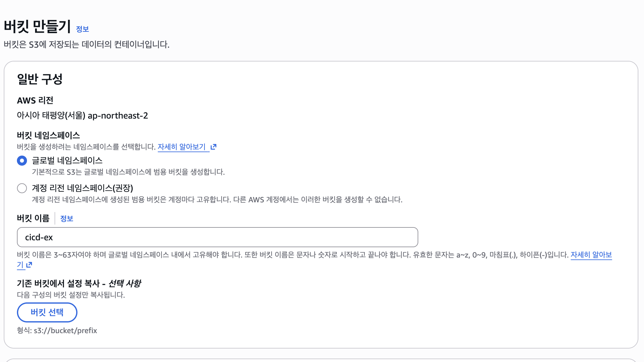Click the external-link icon after namespace 자세히 알아보기
Screen dimensions: 644x362
tap(214, 147)
